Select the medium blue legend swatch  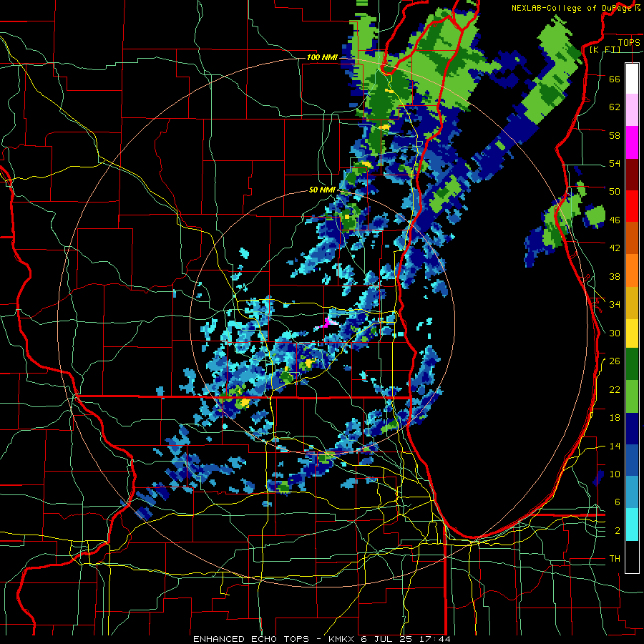coord(632,460)
